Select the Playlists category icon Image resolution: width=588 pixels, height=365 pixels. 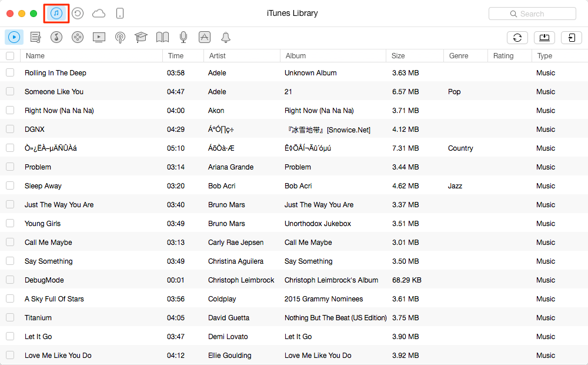coord(35,38)
